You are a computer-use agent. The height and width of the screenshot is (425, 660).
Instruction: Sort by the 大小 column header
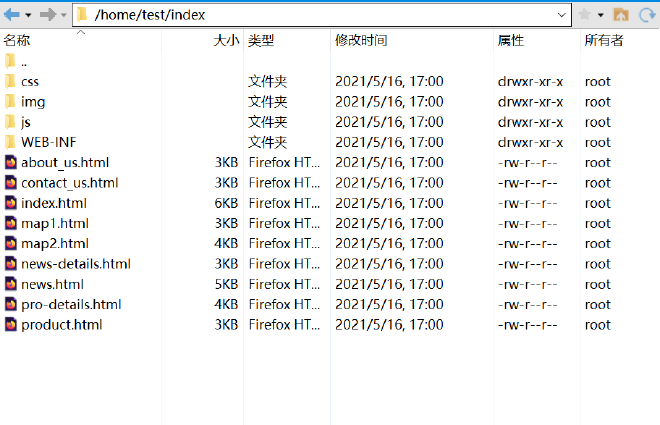tap(226, 40)
